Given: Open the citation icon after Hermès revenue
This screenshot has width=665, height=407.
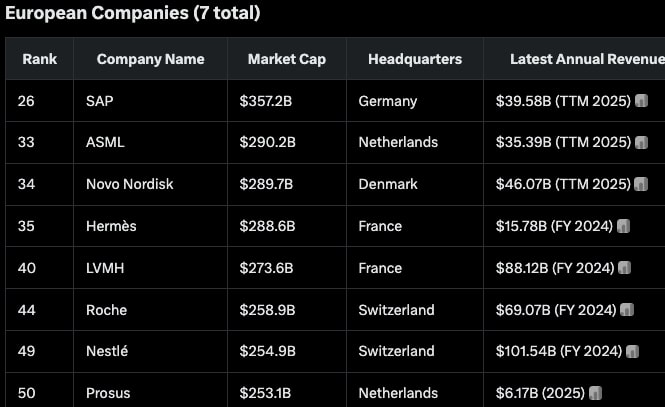Looking at the screenshot, I should (623, 226).
